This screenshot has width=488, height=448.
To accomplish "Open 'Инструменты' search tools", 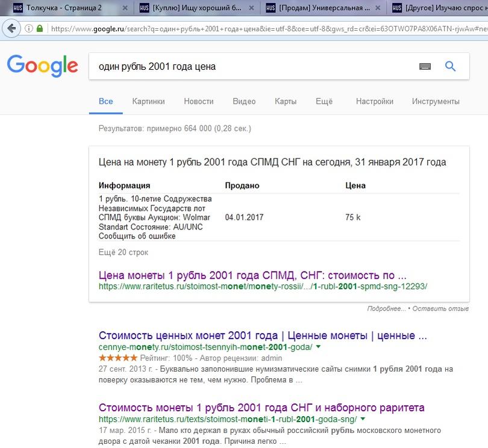I will [436, 101].
